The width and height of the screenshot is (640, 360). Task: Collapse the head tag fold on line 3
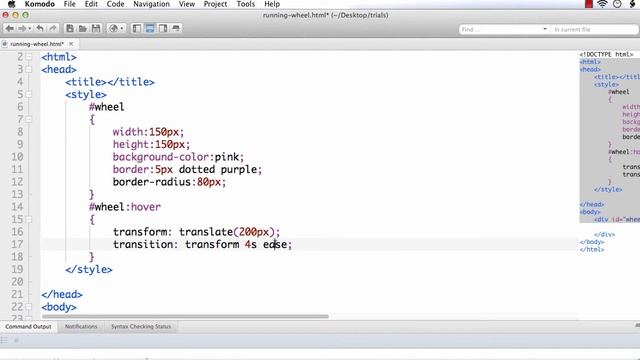click(x=29, y=69)
